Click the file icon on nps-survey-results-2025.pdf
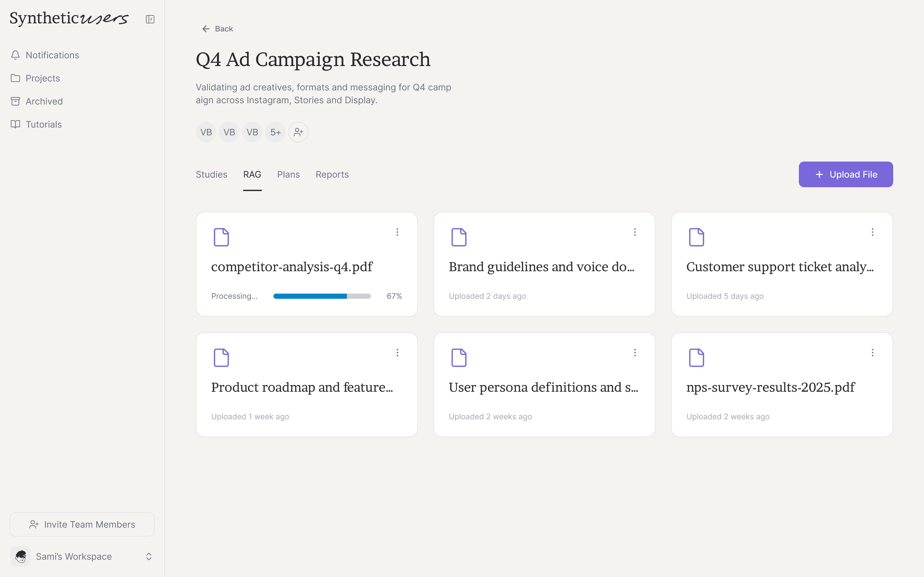 pyautogui.click(x=696, y=357)
